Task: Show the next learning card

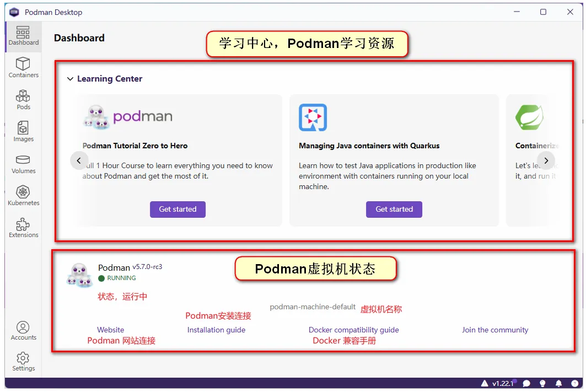Action: pos(546,160)
